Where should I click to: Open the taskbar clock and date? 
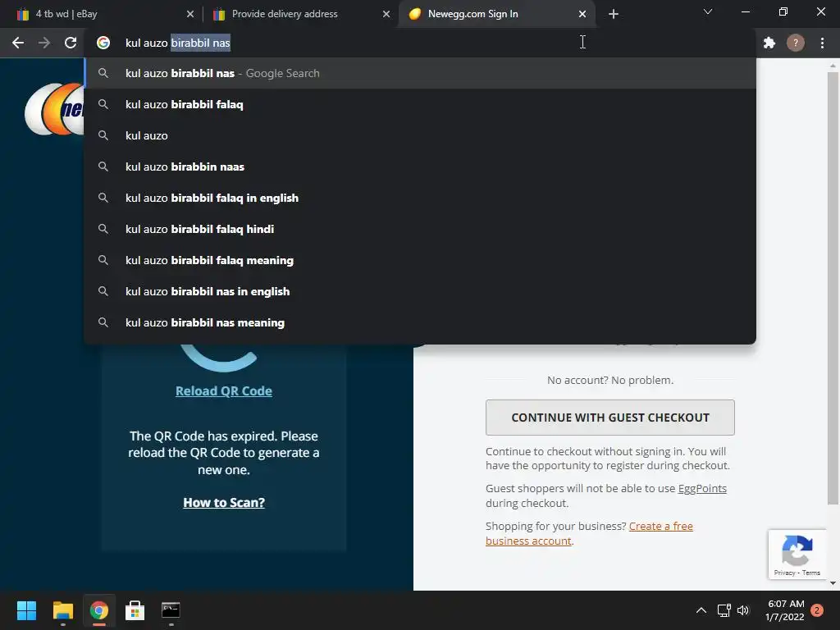785,610
